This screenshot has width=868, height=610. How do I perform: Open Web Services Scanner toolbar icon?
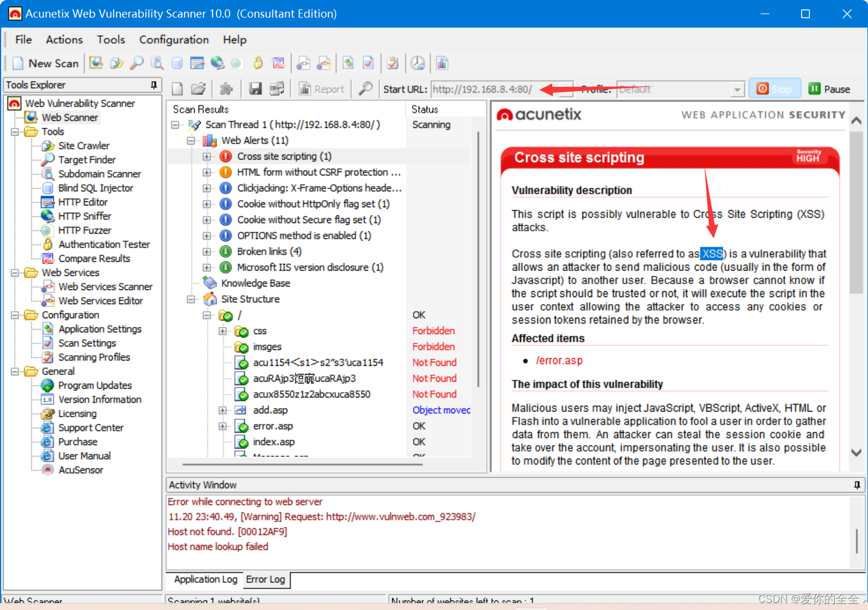point(303,63)
